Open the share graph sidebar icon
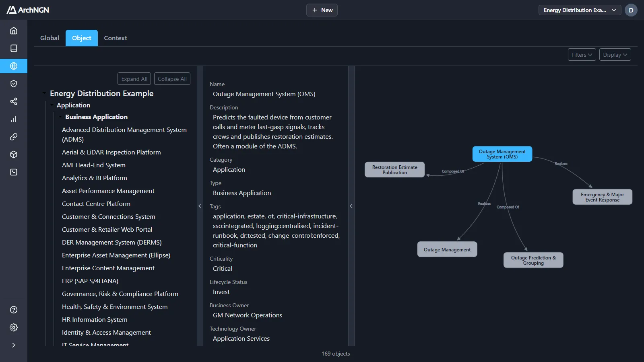 14,101
